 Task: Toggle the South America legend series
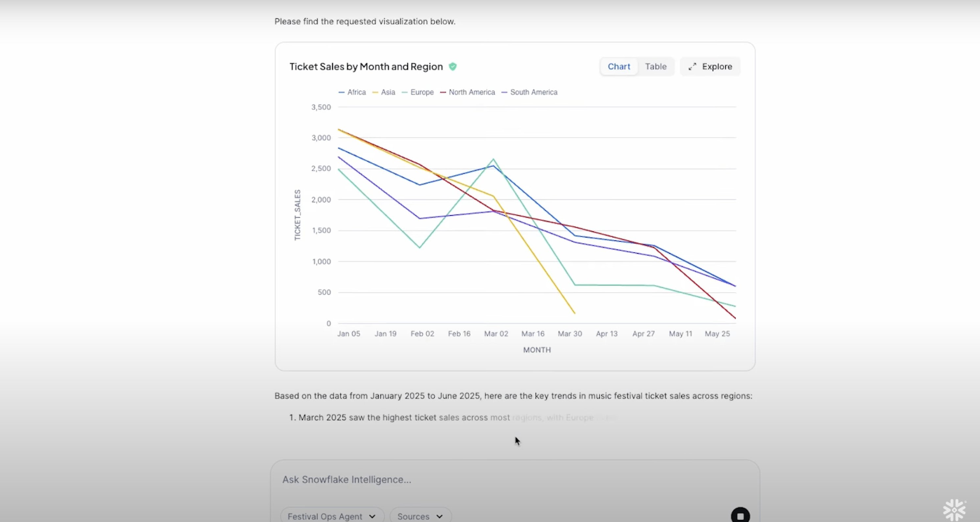[x=529, y=92]
